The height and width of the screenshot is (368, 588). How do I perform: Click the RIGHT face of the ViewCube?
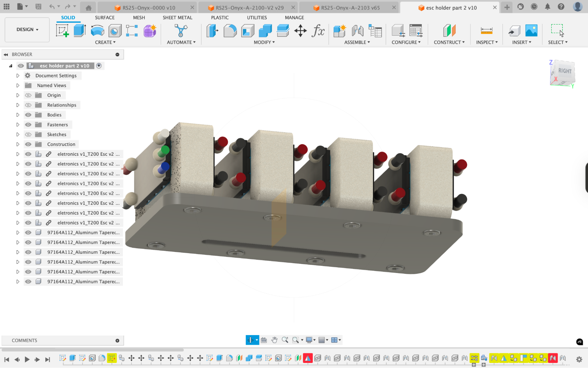pos(564,71)
